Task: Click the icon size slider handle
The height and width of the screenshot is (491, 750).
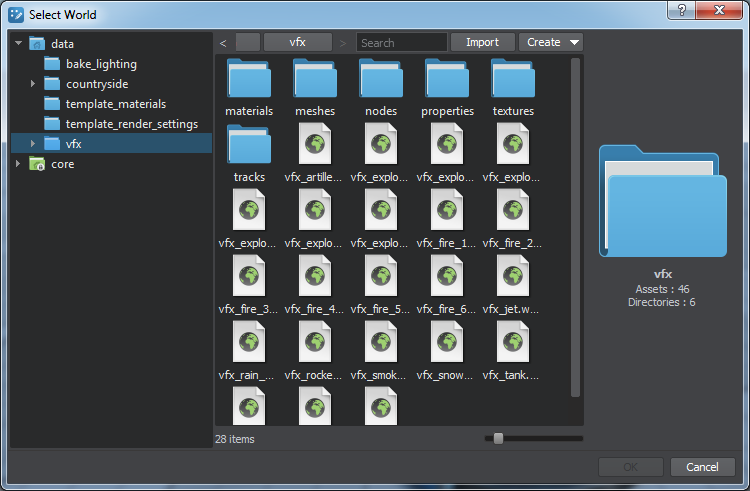Action: 498,438
